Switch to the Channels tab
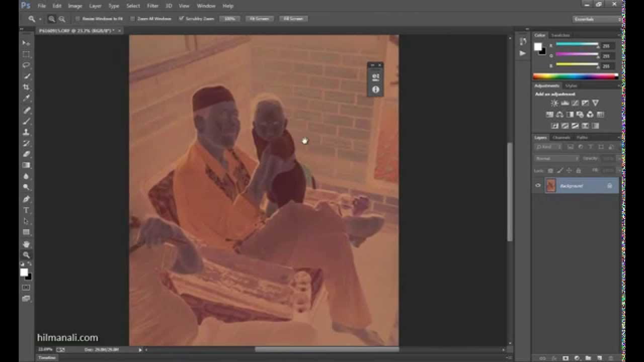This screenshot has width=644, height=362. coord(561,137)
